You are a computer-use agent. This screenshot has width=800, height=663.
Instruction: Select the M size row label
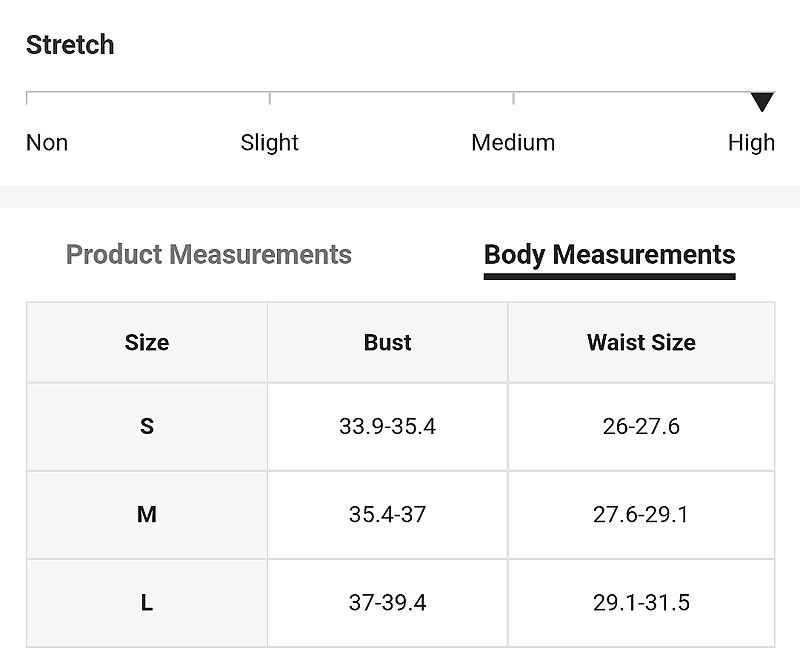(x=147, y=514)
